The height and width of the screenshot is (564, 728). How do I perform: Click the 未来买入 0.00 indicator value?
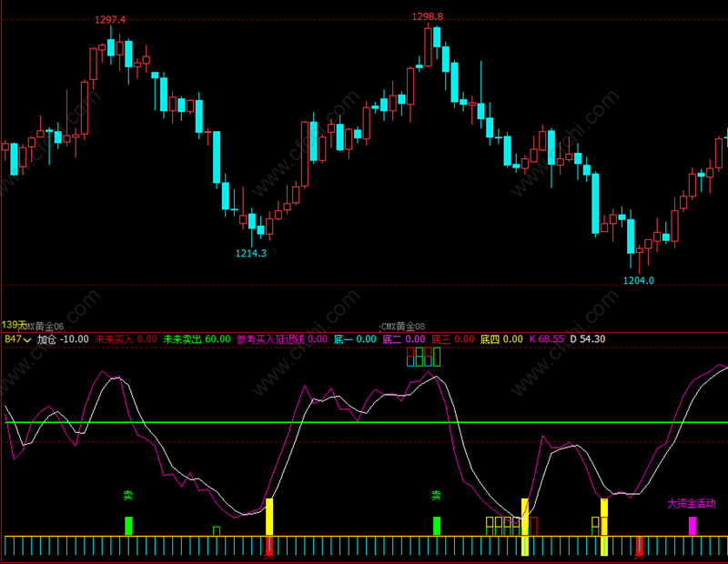click(126, 339)
